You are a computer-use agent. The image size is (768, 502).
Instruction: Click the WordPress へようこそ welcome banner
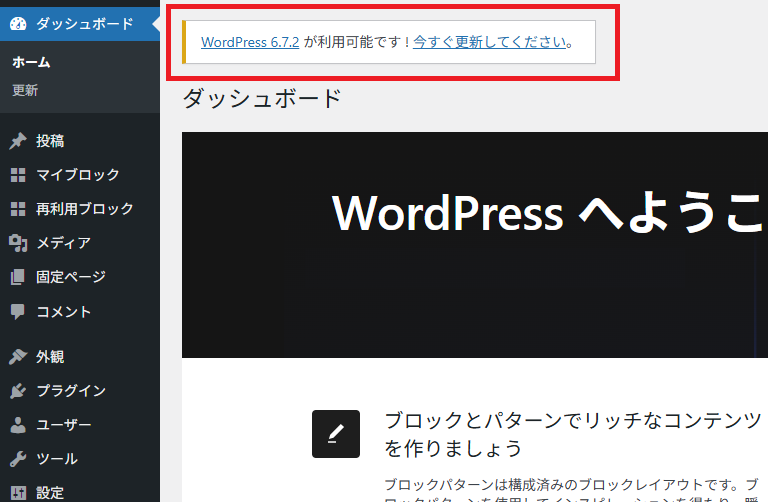548,213
